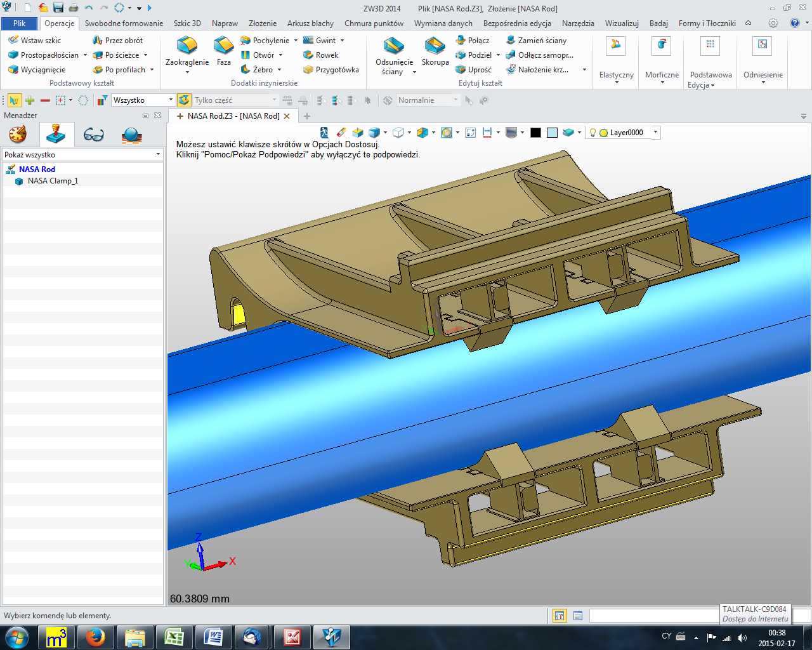The height and width of the screenshot is (650, 812).
Task: Close the NASA Rod.Z3 document tab
Action: pos(287,116)
